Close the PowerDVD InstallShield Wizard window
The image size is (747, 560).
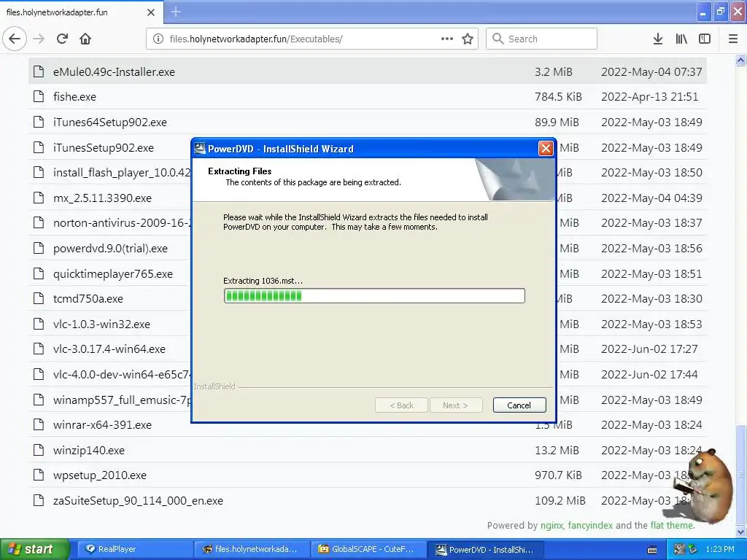546,149
